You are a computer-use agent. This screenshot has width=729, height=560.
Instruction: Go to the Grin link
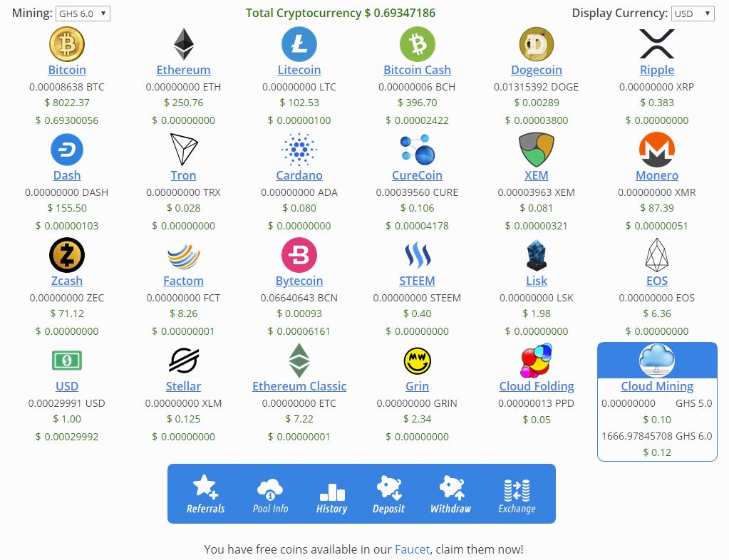click(417, 387)
